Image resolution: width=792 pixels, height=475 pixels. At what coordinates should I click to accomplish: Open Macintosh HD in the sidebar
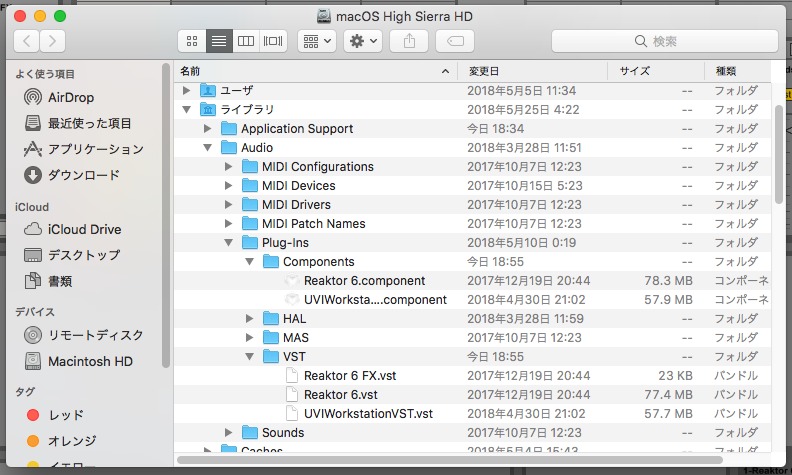coord(79,361)
